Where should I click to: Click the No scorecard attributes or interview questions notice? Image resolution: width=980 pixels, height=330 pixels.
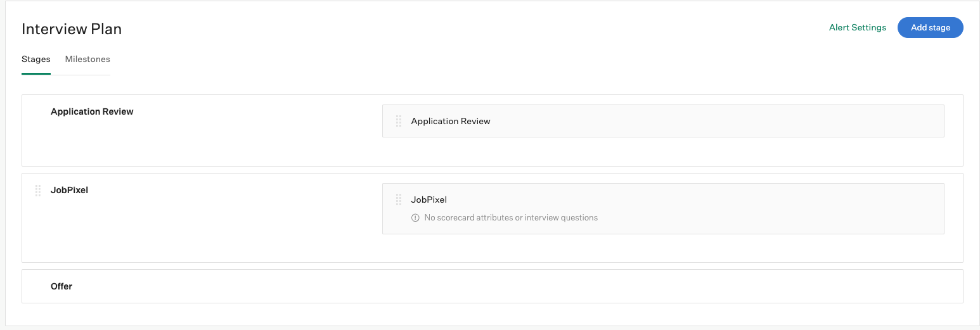[x=511, y=218]
